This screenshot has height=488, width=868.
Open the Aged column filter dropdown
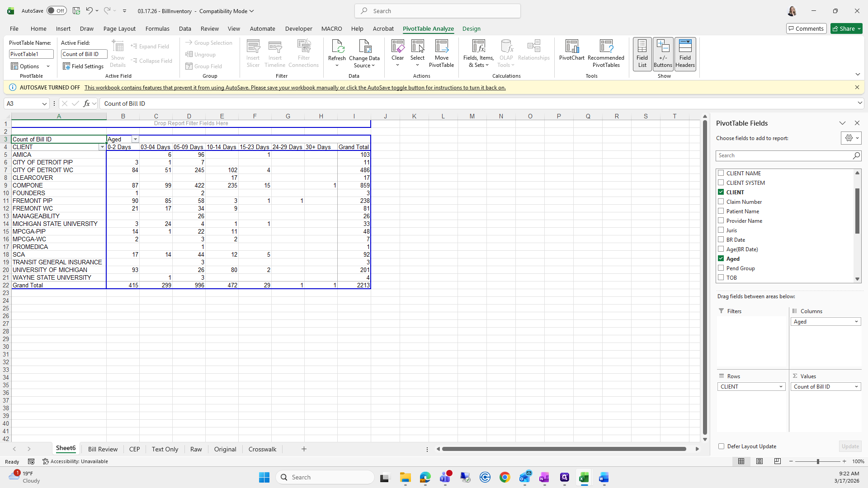click(135, 140)
